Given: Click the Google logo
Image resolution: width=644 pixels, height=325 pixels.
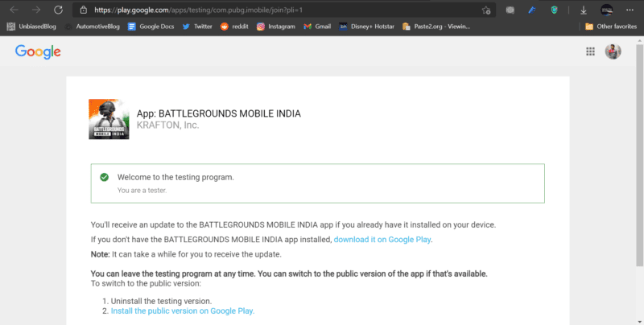Looking at the screenshot, I should pyautogui.click(x=38, y=51).
